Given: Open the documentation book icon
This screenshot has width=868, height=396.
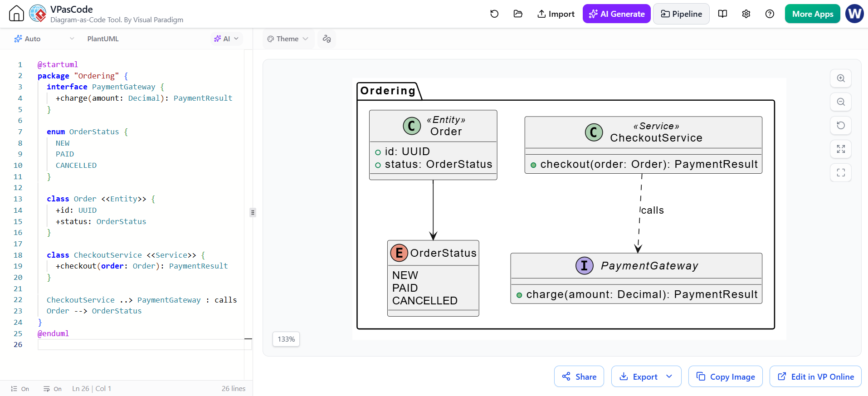Looking at the screenshot, I should point(723,14).
